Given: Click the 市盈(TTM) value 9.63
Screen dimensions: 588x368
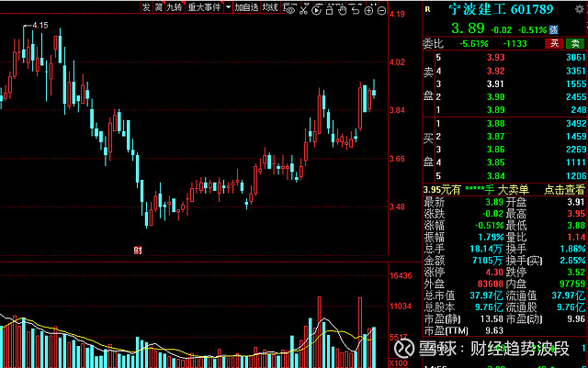Looking at the screenshot, I should click(494, 331).
